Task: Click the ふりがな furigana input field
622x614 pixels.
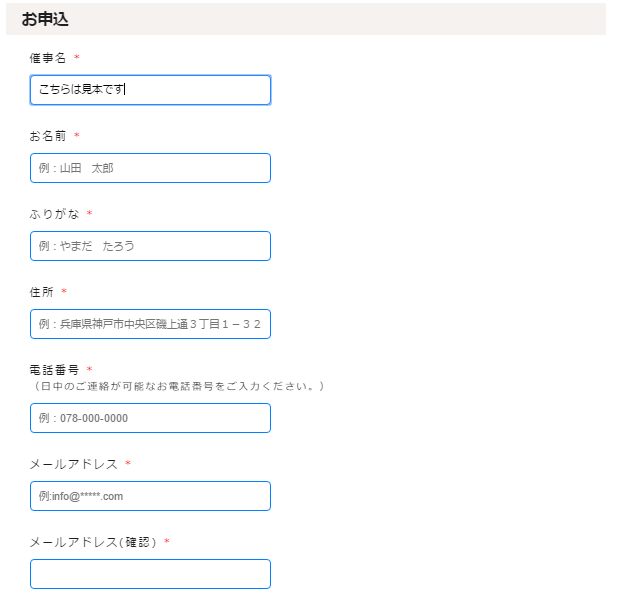Action: pyautogui.click(x=150, y=246)
